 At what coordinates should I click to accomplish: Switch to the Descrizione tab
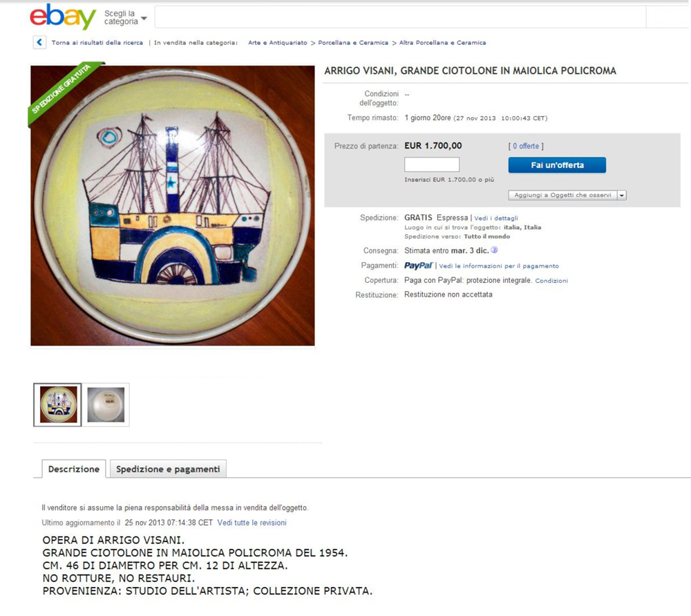[x=74, y=469]
